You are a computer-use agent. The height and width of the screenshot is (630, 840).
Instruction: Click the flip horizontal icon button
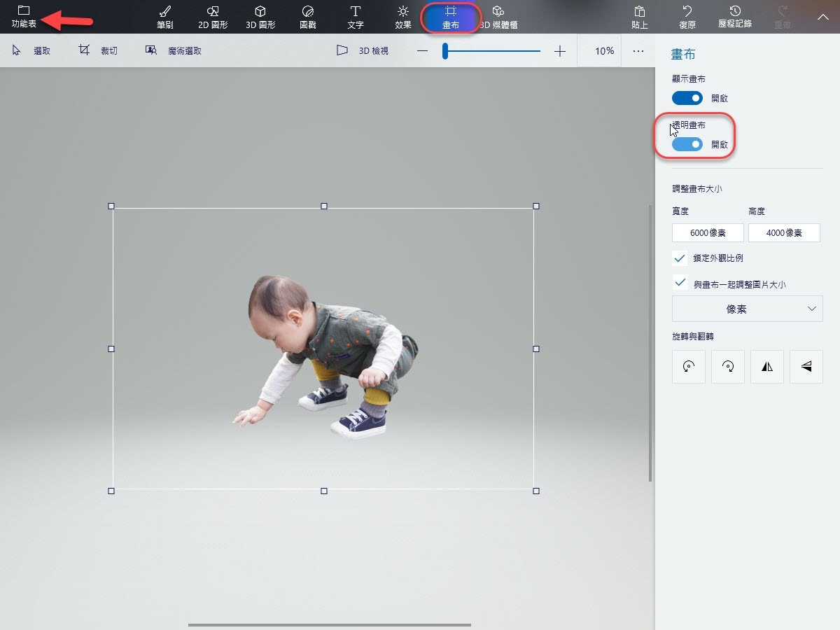coord(766,366)
